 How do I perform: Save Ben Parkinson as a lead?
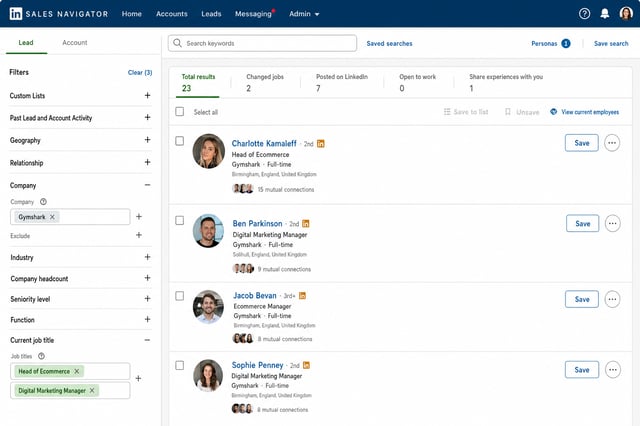[x=582, y=223]
